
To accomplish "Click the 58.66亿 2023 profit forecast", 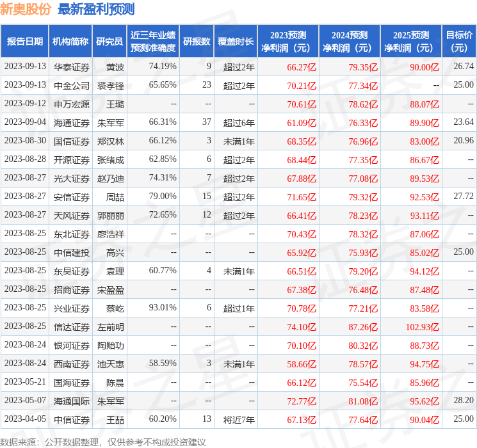I will [x=302, y=364].
